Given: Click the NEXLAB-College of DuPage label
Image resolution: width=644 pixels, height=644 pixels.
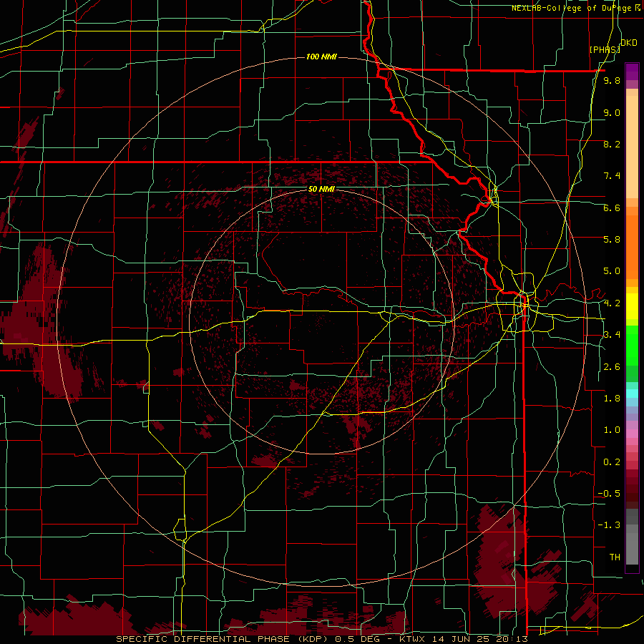Looking at the screenshot, I should pyautogui.click(x=571, y=8).
